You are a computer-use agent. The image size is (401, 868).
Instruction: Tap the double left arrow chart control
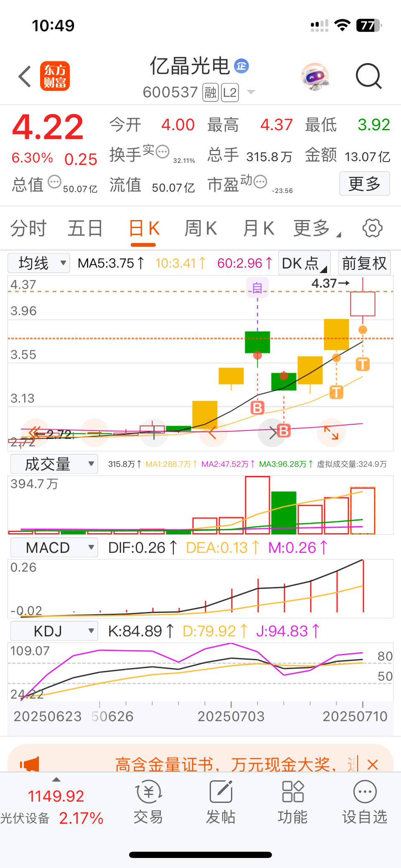[35, 433]
